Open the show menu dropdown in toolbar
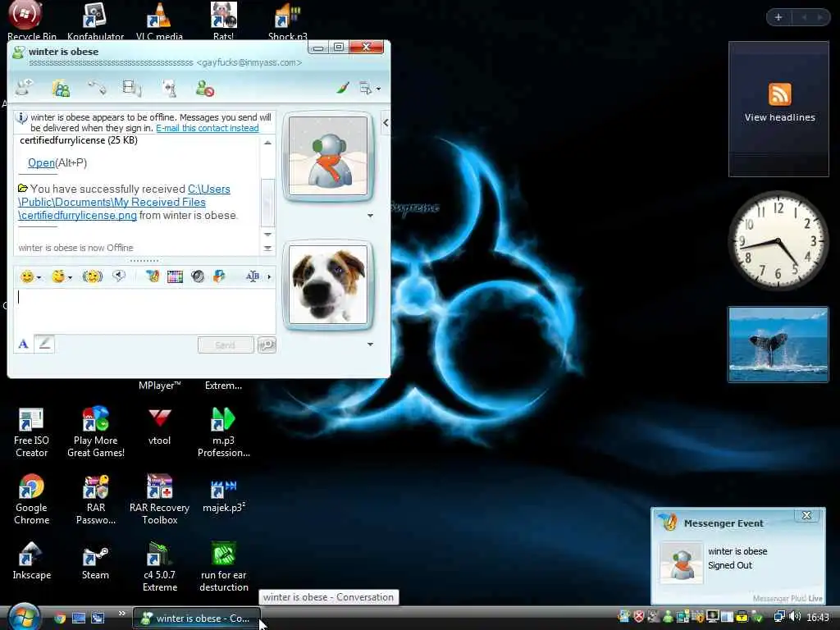The height and width of the screenshot is (630, 840). pos(369,89)
